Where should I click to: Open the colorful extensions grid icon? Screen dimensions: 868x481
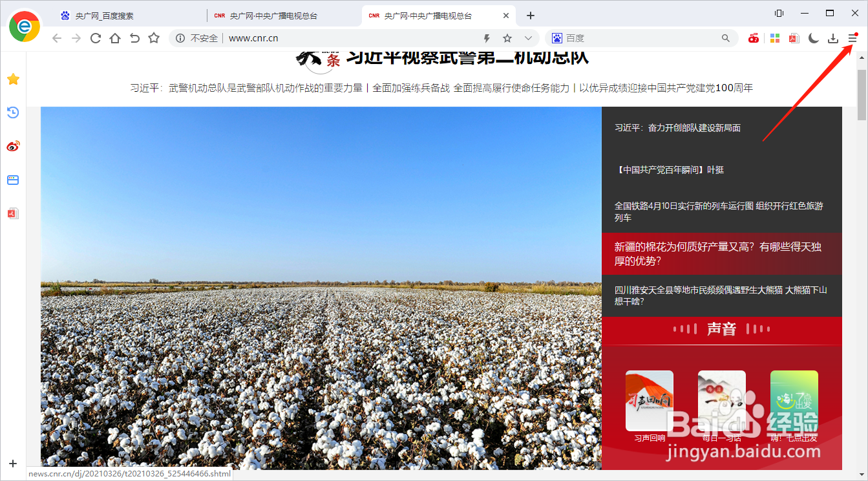774,38
